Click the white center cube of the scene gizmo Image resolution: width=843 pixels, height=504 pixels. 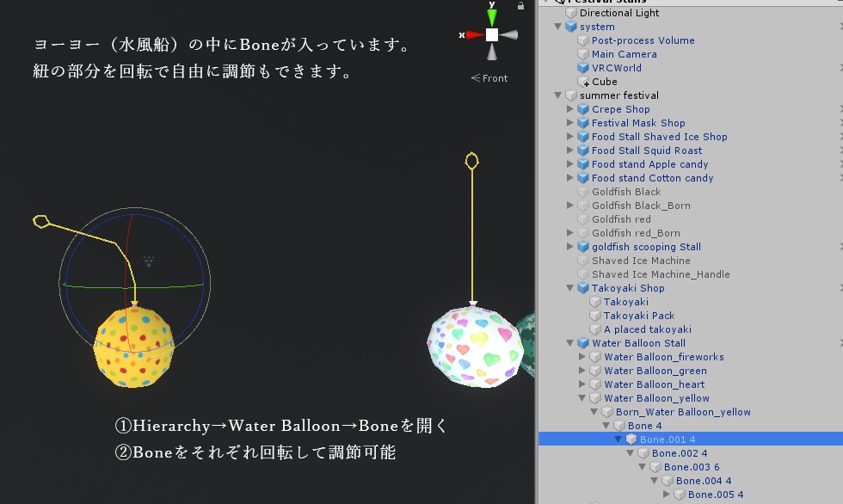pyautogui.click(x=492, y=35)
